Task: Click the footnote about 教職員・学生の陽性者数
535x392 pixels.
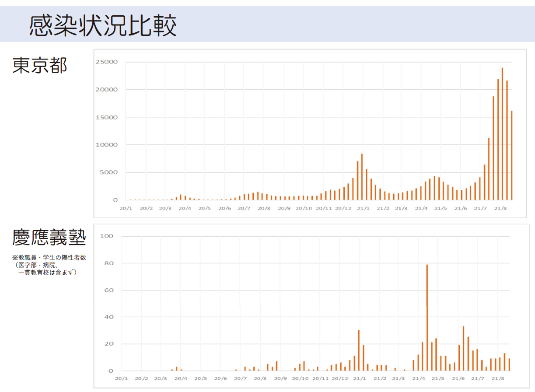Action: pyautogui.click(x=49, y=265)
